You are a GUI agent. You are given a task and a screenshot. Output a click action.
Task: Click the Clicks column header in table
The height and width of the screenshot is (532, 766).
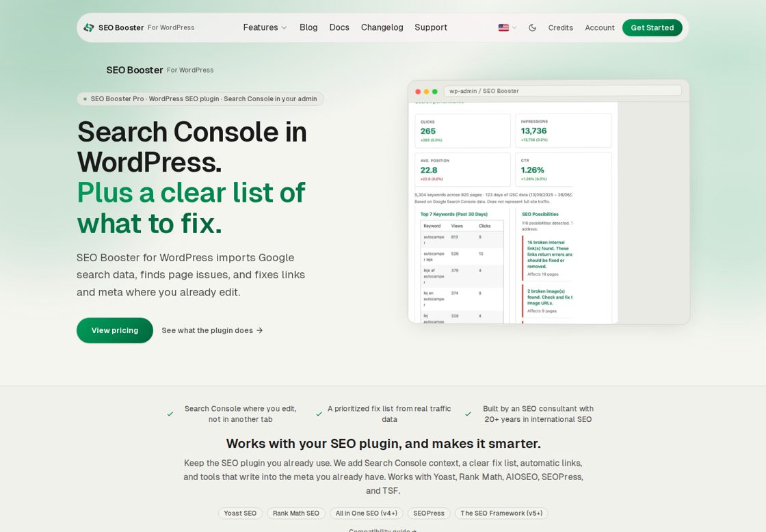(485, 226)
